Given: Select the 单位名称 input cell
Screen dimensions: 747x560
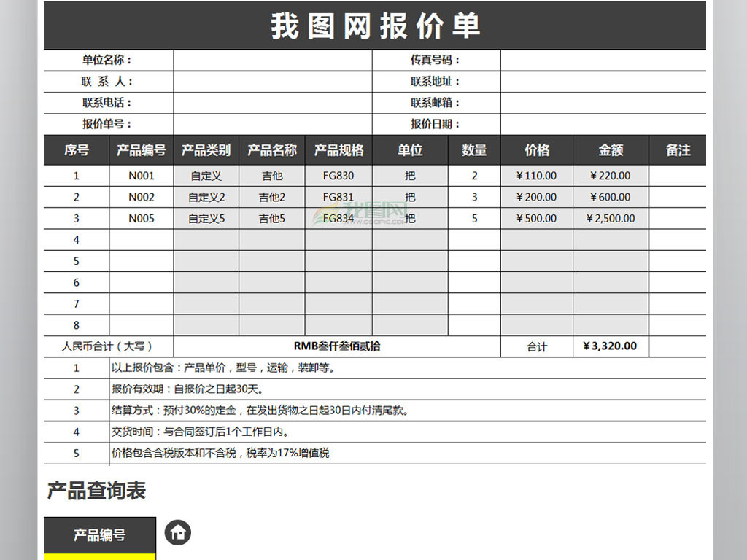Looking at the screenshot, I should [x=273, y=60].
